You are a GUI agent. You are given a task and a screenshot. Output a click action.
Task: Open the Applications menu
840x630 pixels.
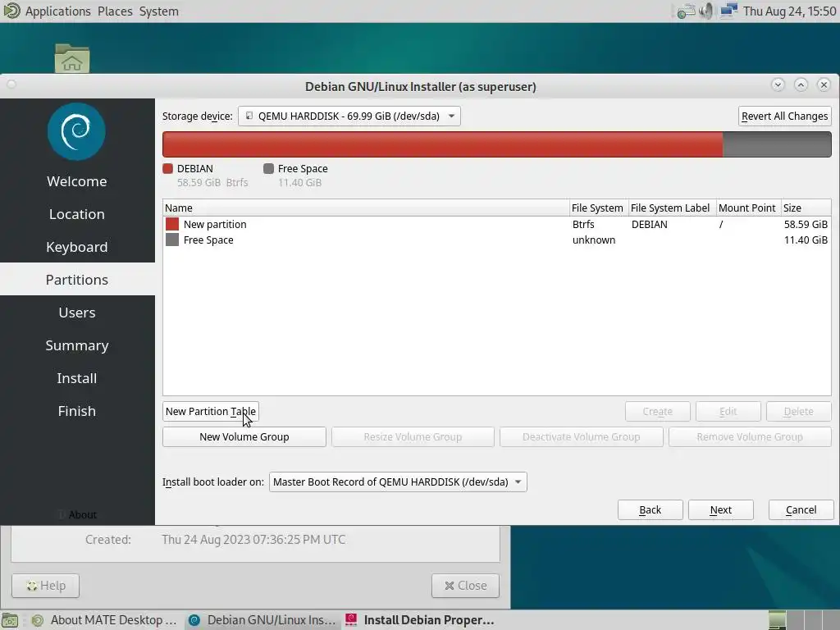tap(58, 11)
